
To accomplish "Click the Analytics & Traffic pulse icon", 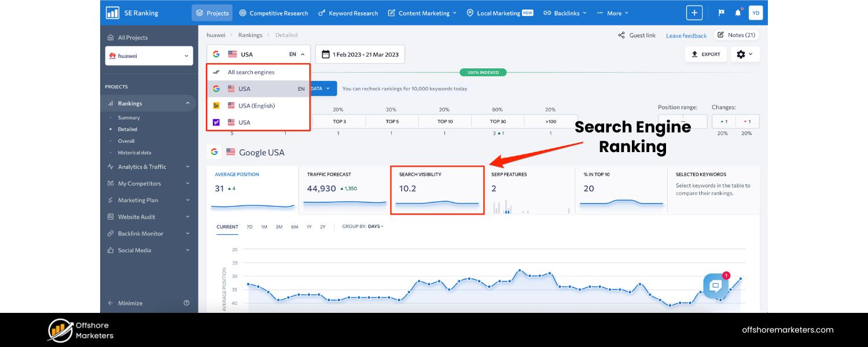I will (x=109, y=167).
